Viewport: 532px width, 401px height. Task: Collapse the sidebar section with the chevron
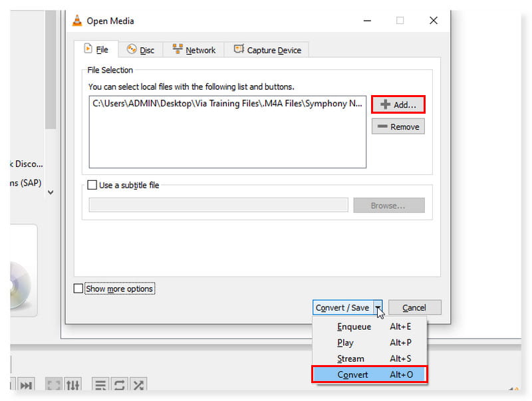51,192
